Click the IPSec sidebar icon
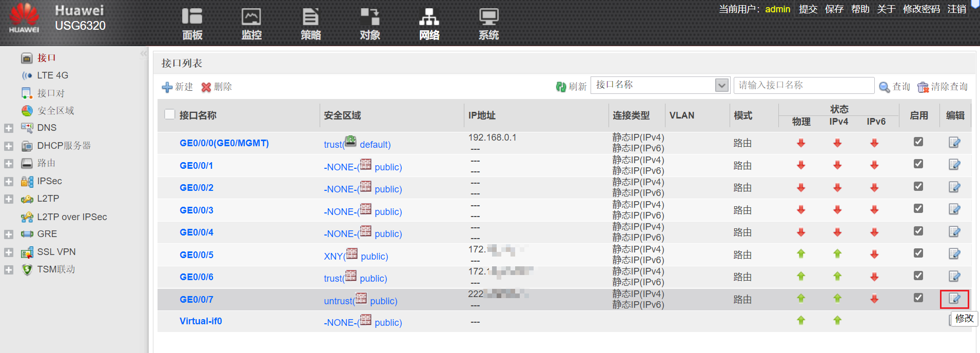This screenshot has width=980, height=353. pyautogui.click(x=27, y=181)
